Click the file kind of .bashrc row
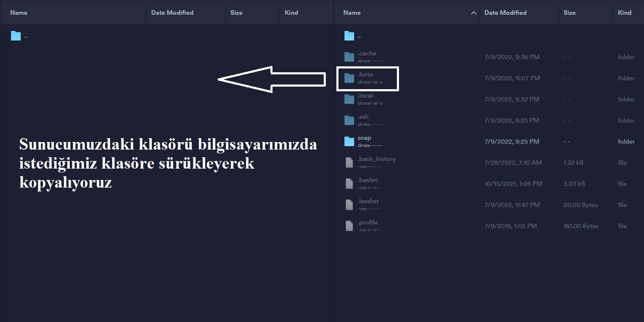 [x=622, y=184]
